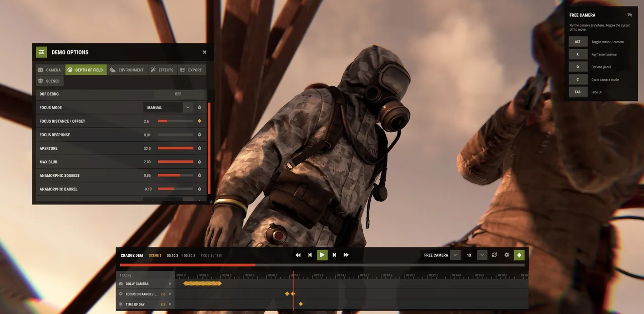The height and width of the screenshot is (314, 644).
Task: Remove the Time of Day track
Action: [170, 304]
